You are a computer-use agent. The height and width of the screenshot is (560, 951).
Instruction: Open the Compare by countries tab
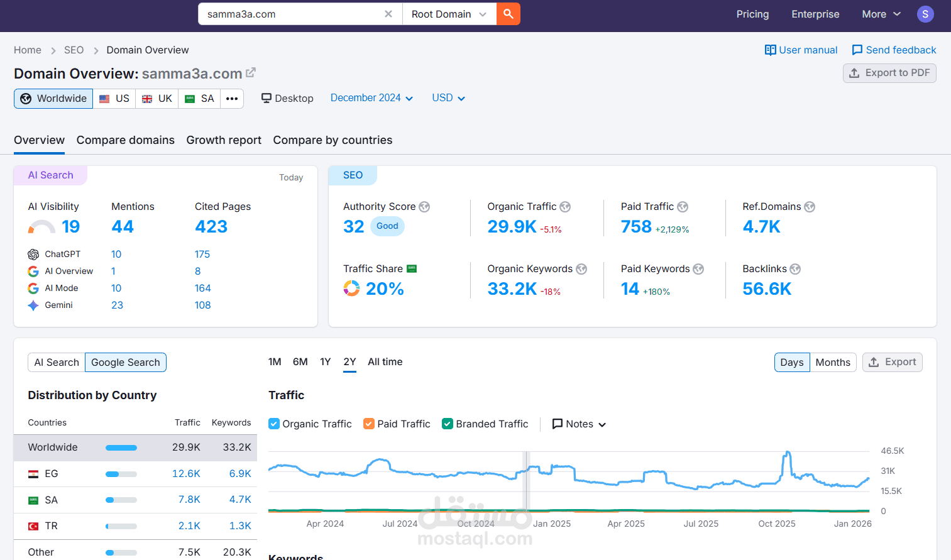coord(333,140)
